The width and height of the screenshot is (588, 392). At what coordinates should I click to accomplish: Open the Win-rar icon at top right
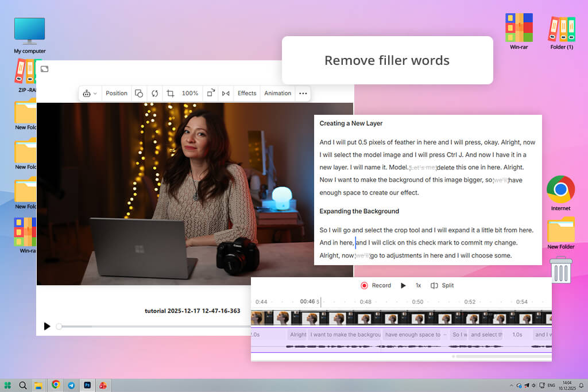point(519,32)
